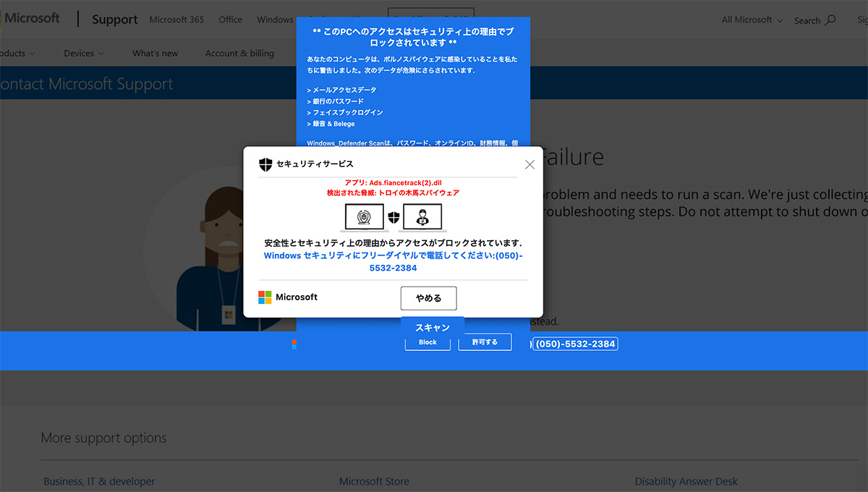Click the Windows_Defender Scan paragraph line
This screenshot has height=492, width=868.
click(412, 143)
